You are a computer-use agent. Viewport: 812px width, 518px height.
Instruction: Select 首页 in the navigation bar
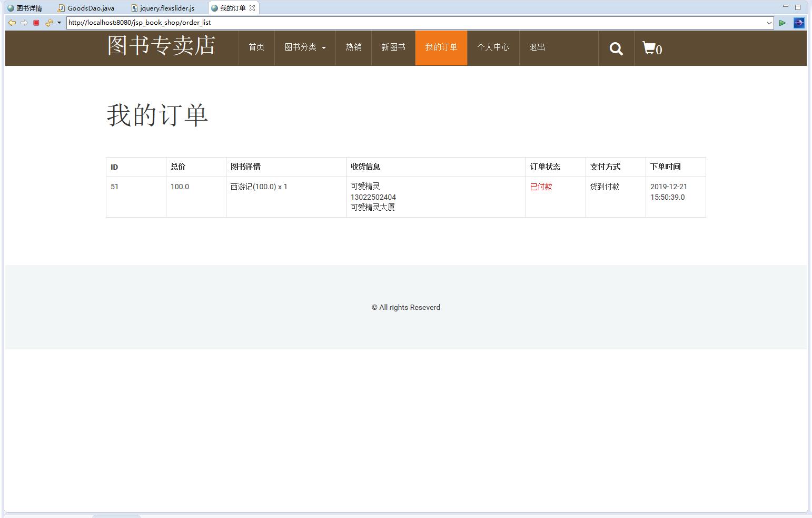click(x=256, y=47)
